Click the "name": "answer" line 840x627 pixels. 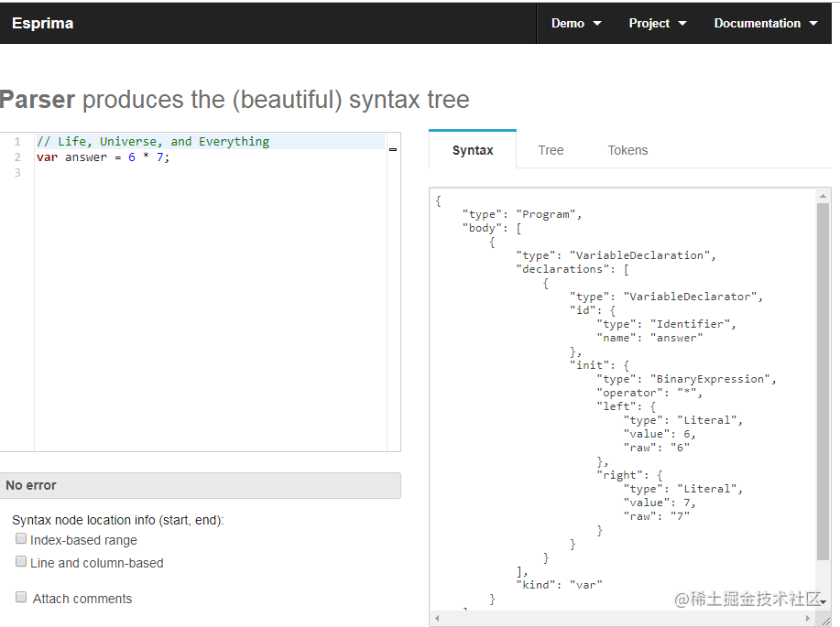click(x=649, y=338)
